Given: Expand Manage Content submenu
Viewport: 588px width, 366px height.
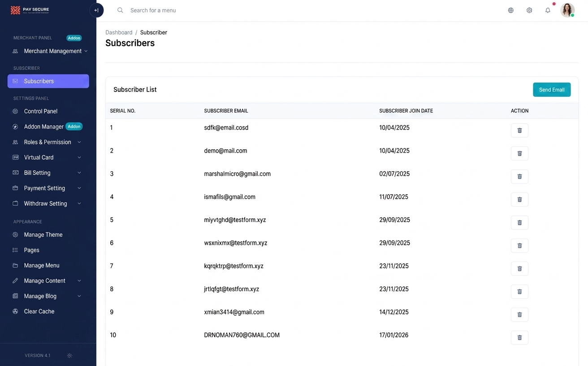Looking at the screenshot, I should pyautogui.click(x=48, y=281).
